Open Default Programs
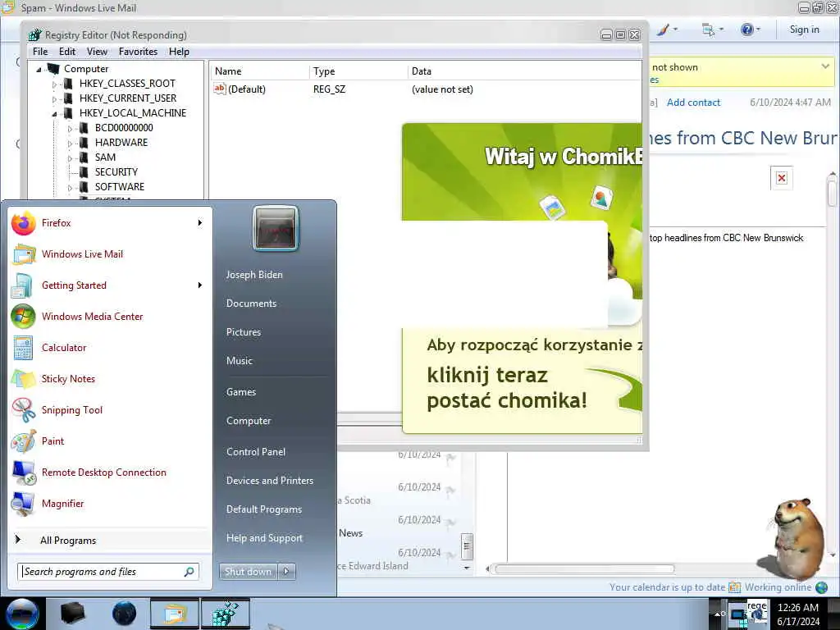Image resolution: width=840 pixels, height=630 pixels. pos(263,509)
